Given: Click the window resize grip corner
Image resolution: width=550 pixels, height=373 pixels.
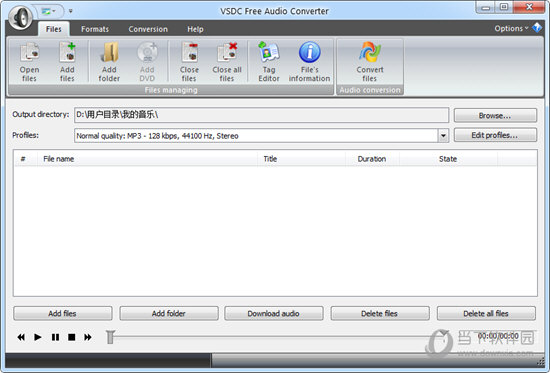Looking at the screenshot, I should 541,362.
